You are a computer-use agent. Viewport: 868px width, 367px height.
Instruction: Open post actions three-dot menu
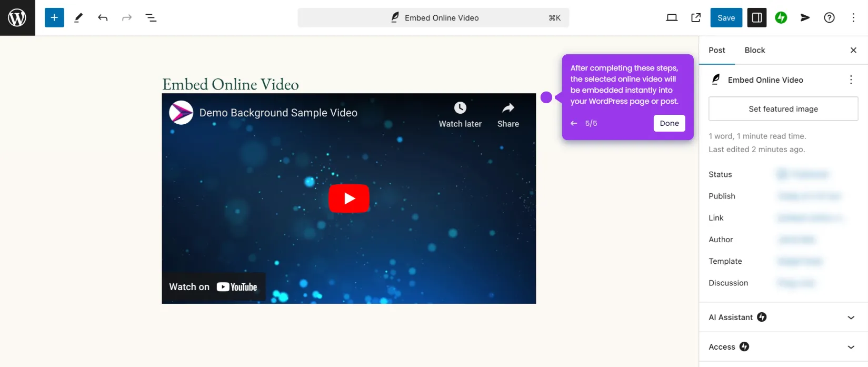tap(851, 80)
